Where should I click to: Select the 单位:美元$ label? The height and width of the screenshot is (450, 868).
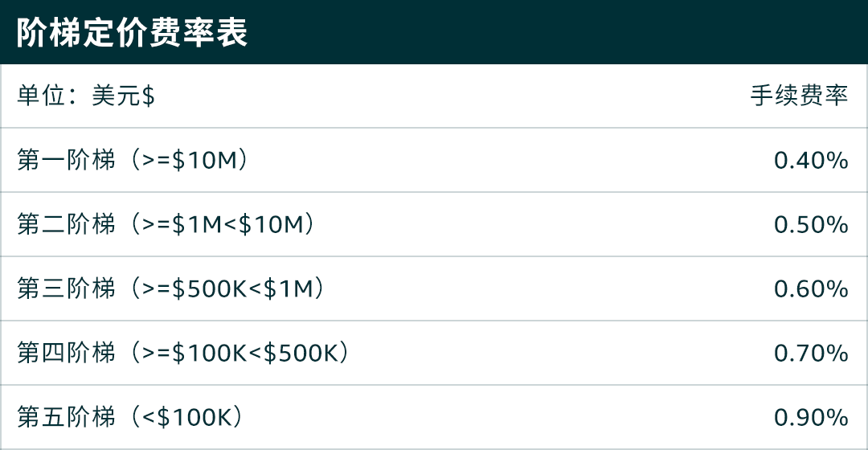86,96
